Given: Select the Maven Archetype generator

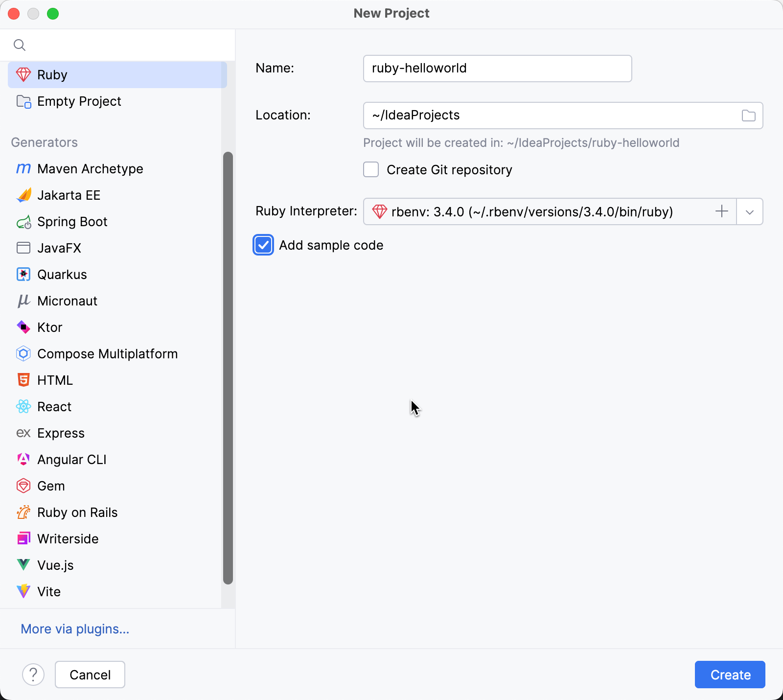Looking at the screenshot, I should click(x=90, y=168).
